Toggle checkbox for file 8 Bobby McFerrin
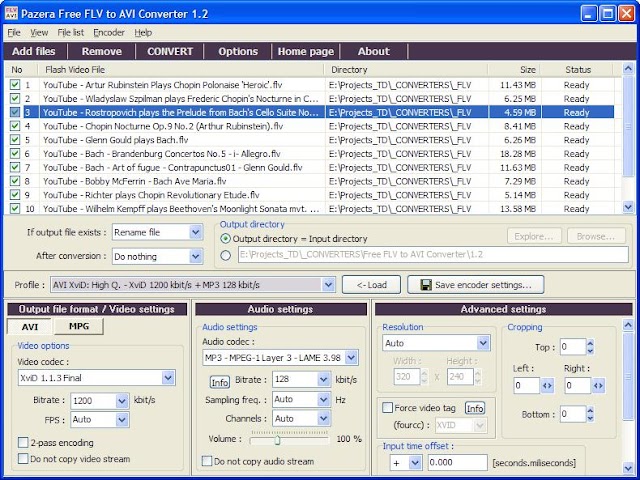This screenshot has height=480, width=640. [15, 181]
